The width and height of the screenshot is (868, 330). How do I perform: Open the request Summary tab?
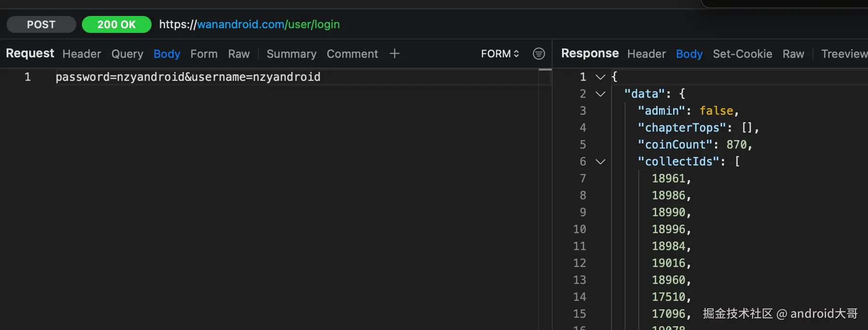tap(291, 54)
